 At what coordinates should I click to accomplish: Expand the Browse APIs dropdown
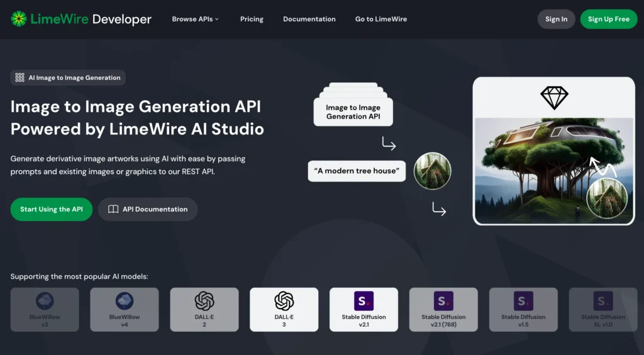196,19
